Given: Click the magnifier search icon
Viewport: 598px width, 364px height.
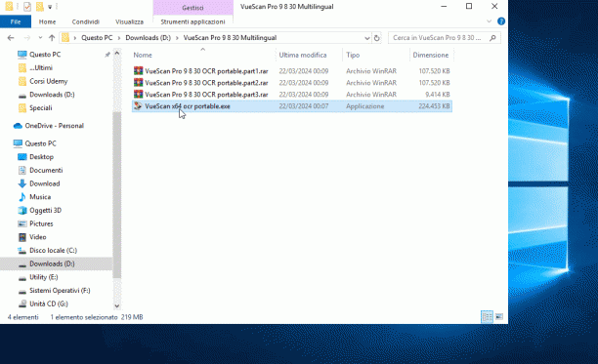Looking at the screenshot, I should pyautogui.click(x=492, y=38).
